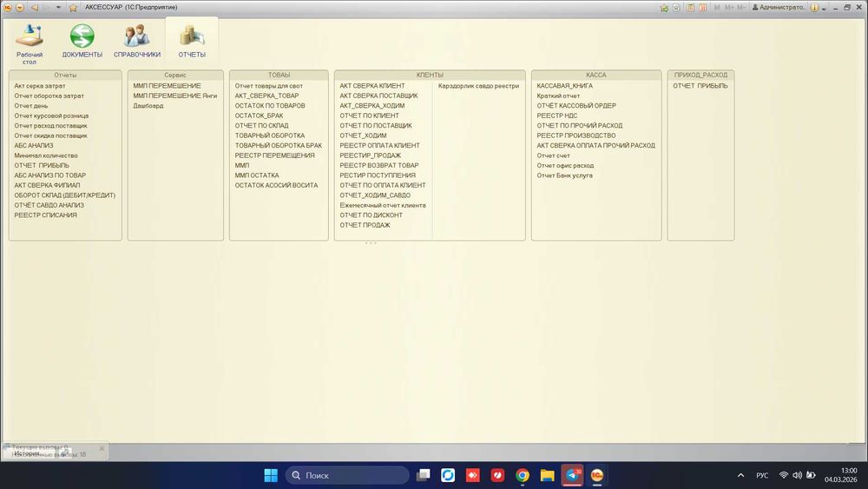Click the taskbar Поиск search box
The image size is (868, 489).
tap(347, 475)
